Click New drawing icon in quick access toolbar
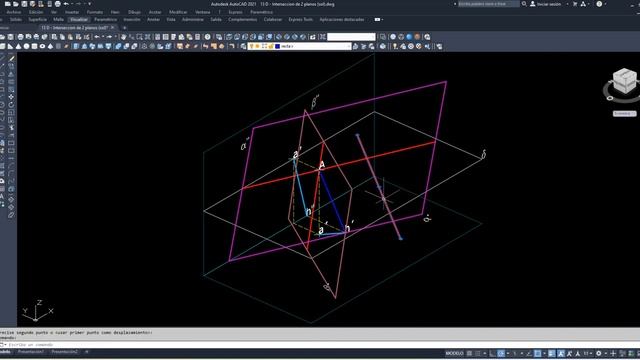The width and height of the screenshot is (640, 360). pyautogui.click(x=8, y=4)
